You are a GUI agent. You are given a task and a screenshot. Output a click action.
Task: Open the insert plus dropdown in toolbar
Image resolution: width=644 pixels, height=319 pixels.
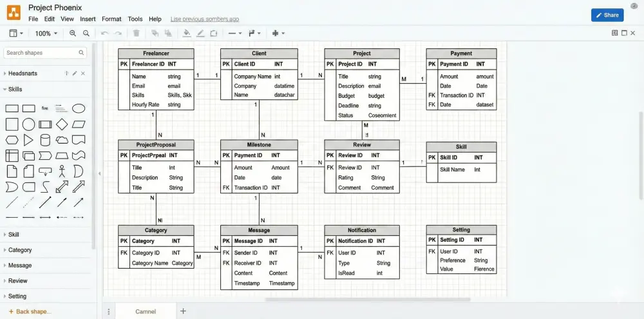tap(278, 34)
